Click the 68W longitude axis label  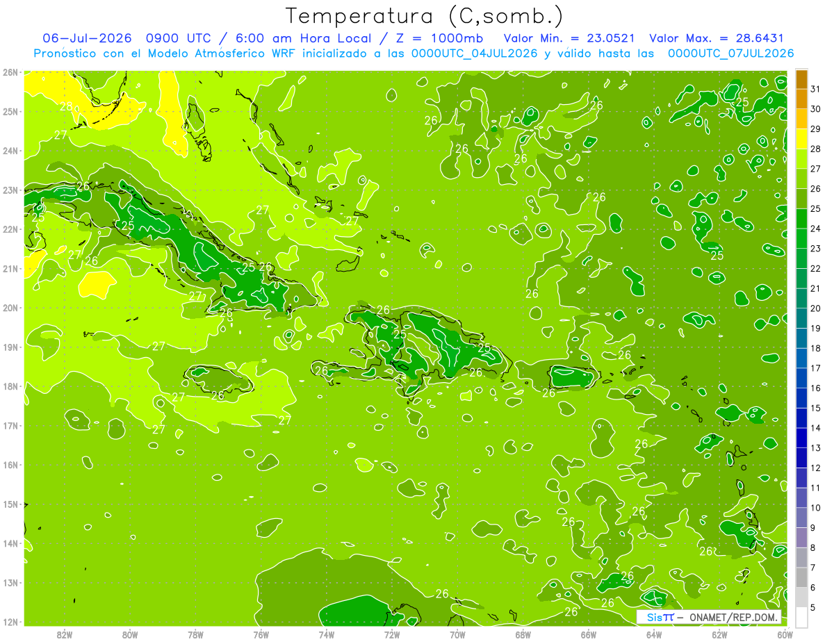tap(523, 634)
